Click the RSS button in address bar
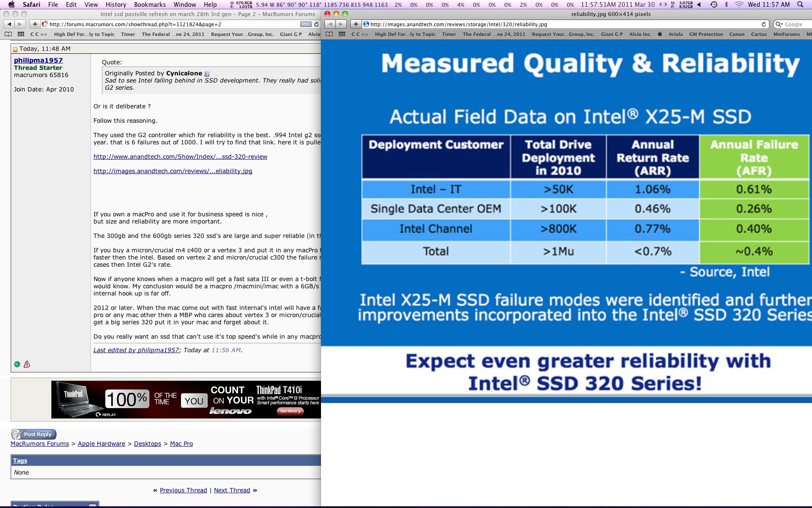The height and width of the screenshot is (508, 812). point(305,24)
